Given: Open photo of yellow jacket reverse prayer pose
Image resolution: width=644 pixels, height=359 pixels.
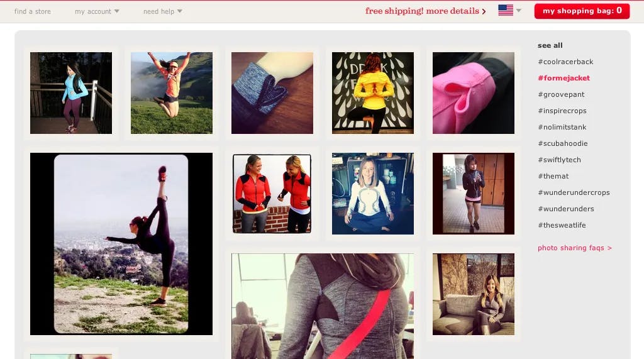Looking at the screenshot, I should (x=373, y=93).
